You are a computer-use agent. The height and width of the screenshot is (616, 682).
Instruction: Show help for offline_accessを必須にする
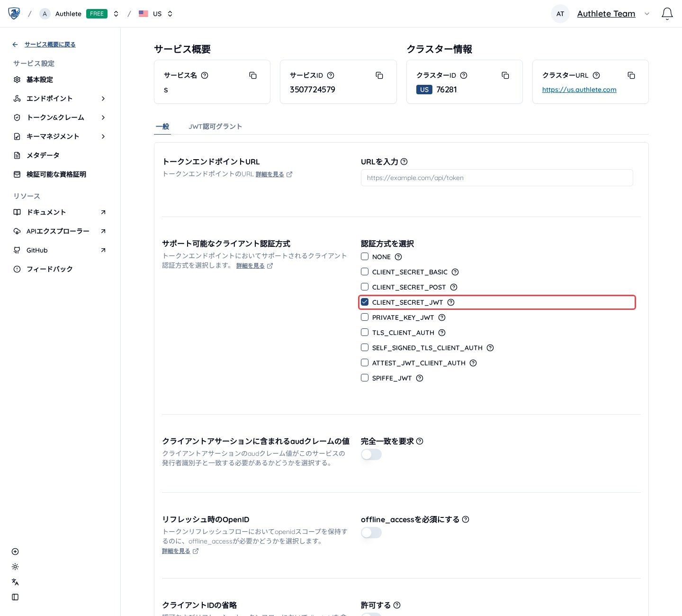[x=466, y=519]
